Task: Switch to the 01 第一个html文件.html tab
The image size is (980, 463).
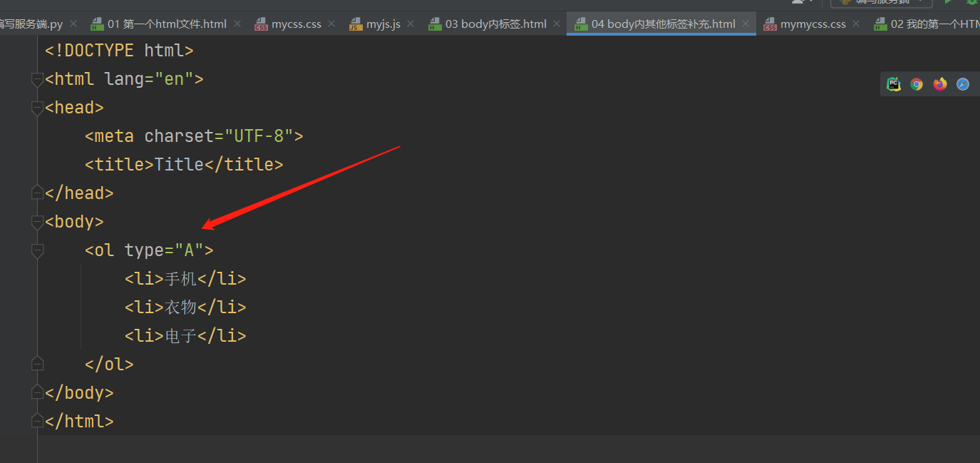Action: (167, 24)
